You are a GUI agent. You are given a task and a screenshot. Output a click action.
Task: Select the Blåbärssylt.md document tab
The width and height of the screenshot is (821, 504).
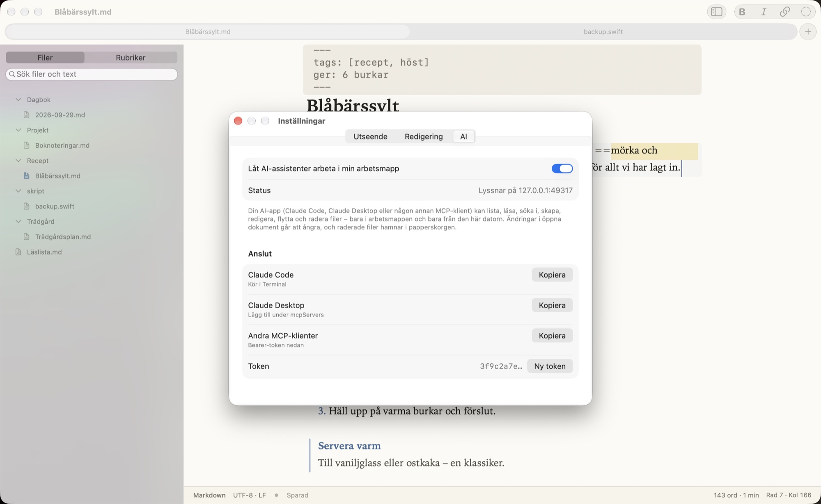[208, 32]
